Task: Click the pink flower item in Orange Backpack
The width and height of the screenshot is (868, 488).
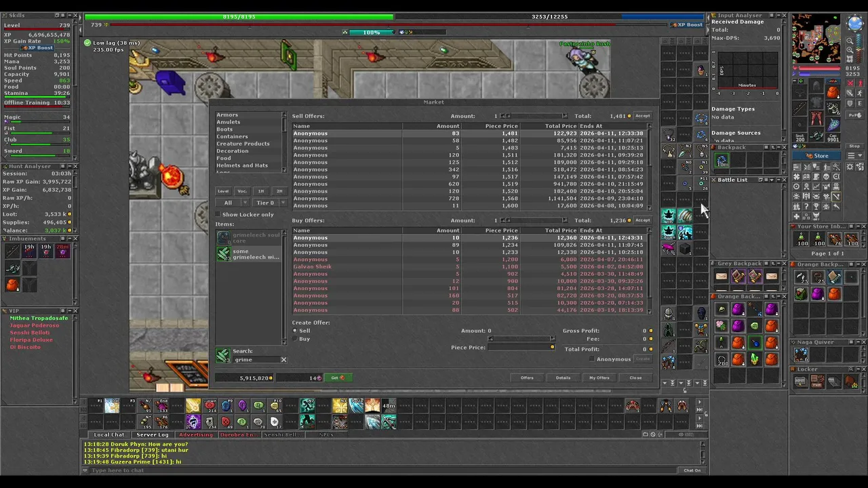Action: pyautogui.click(x=722, y=326)
